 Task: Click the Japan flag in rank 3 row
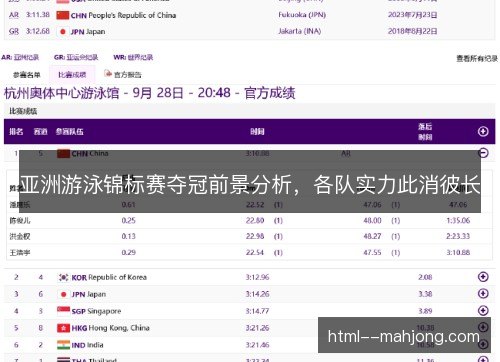click(63, 294)
